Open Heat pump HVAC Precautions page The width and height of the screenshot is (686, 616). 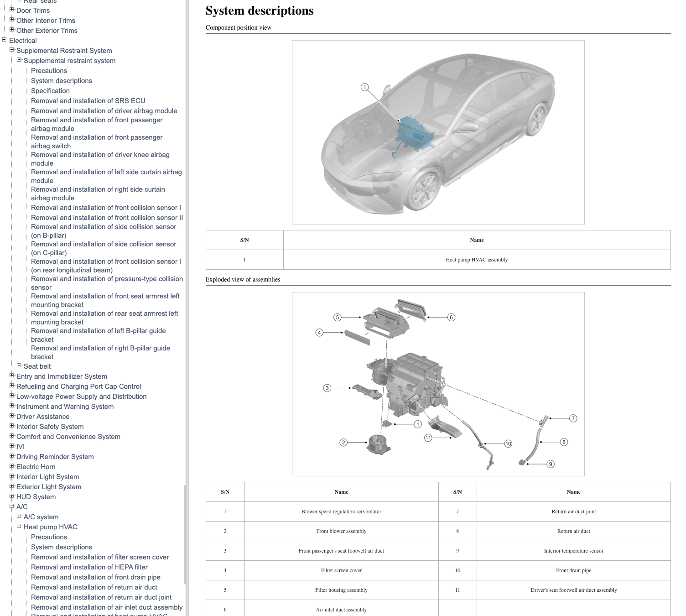tap(49, 537)
